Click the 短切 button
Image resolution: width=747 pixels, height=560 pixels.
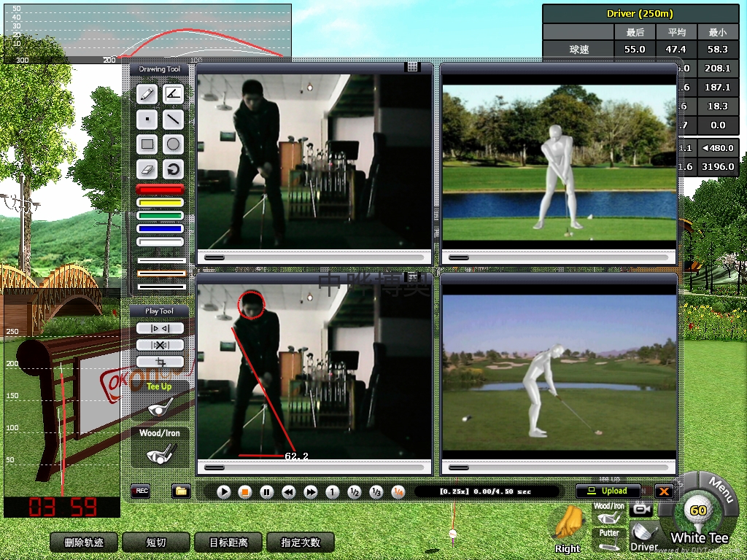(156, 542)
